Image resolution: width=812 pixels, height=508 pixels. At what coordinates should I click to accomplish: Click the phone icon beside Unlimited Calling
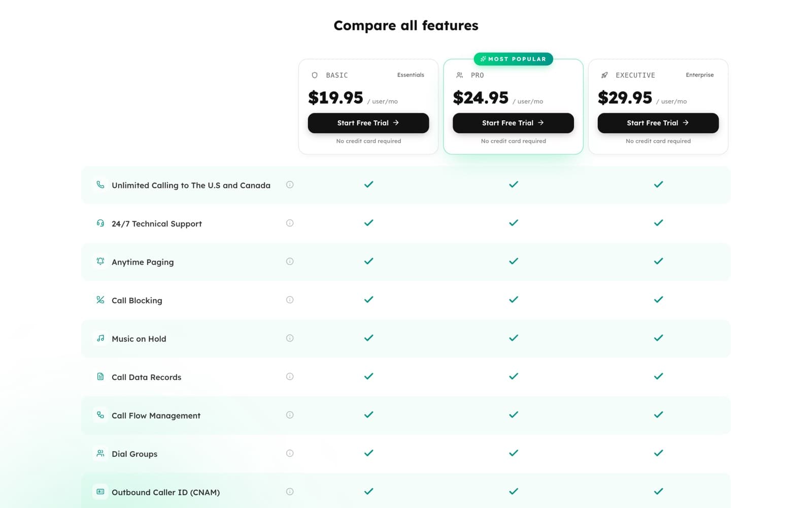click(100, 185)
